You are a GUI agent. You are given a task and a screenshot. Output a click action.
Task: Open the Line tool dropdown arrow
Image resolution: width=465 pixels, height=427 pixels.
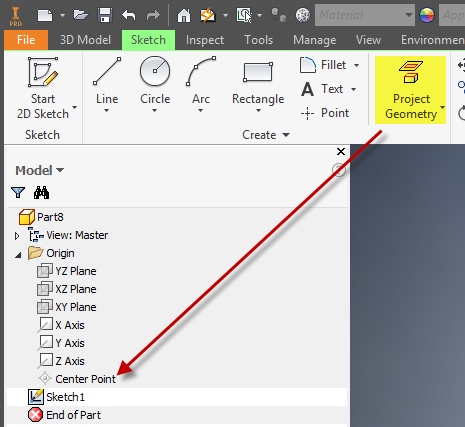106,111
